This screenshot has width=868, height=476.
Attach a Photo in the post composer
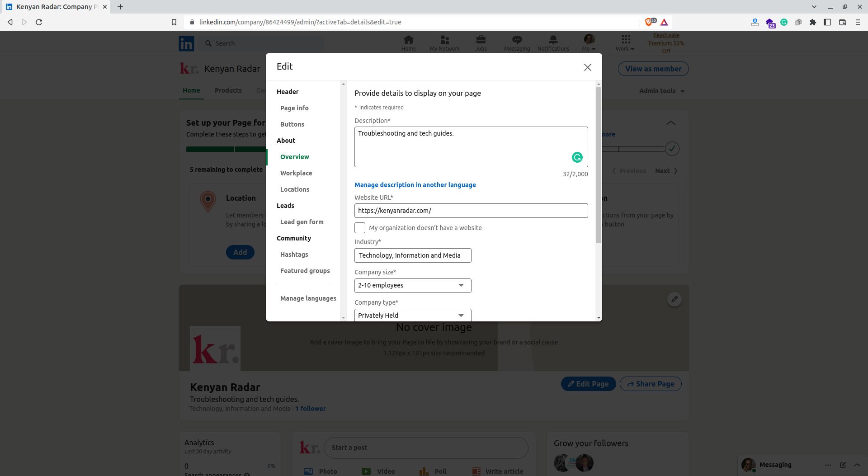[322, 471]
